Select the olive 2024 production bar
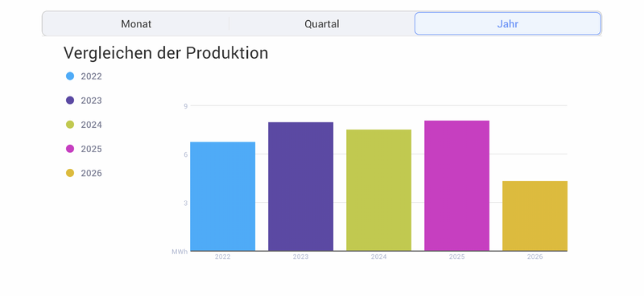The image size is (644, 296). [x=378, y=190]
